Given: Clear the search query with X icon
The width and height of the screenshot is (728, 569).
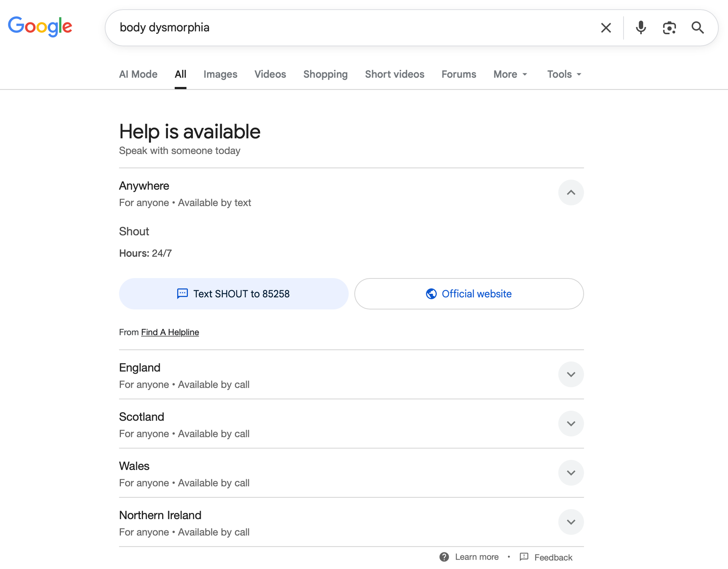Looking at the screenshot, I should [606, 28].
